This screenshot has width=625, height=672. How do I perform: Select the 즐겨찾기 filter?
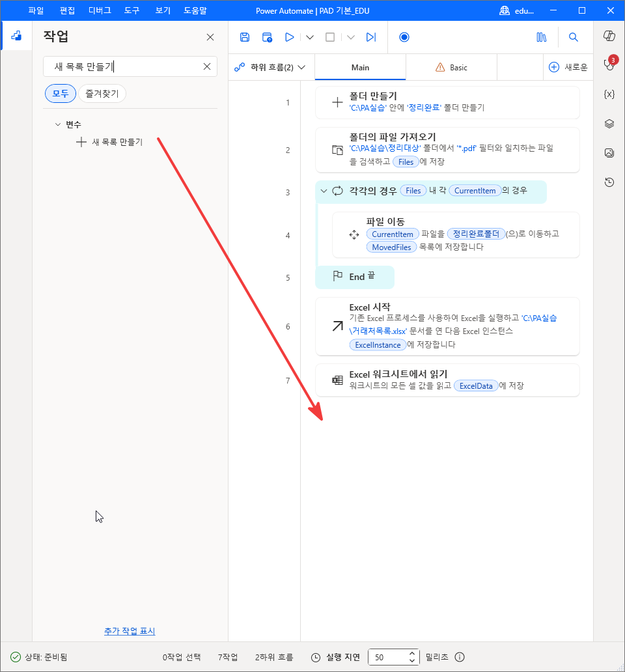(x=102, y=93)
